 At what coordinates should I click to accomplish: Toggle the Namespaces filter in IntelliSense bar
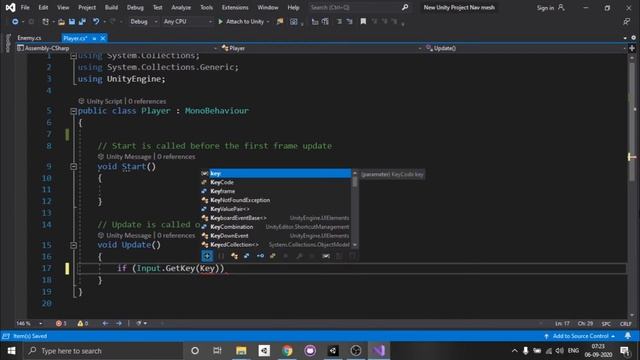[221, 256]
